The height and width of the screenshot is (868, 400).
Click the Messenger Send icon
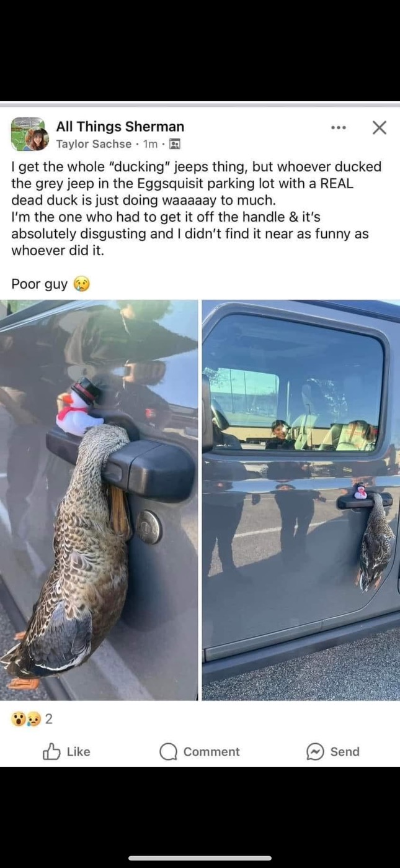point(315,752)
